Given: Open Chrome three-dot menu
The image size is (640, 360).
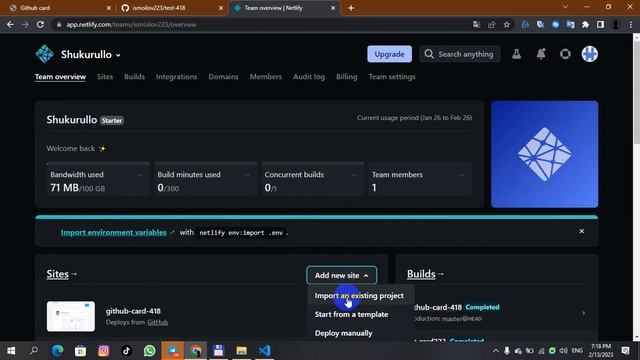Looking at the screenshot, I should (x=631, y=24).
